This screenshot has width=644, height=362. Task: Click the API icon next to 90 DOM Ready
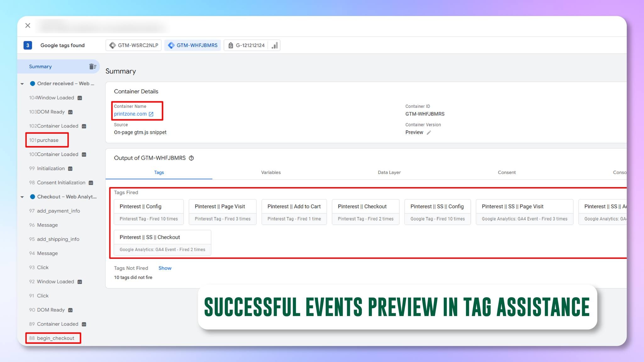click(x=70, y=310)
